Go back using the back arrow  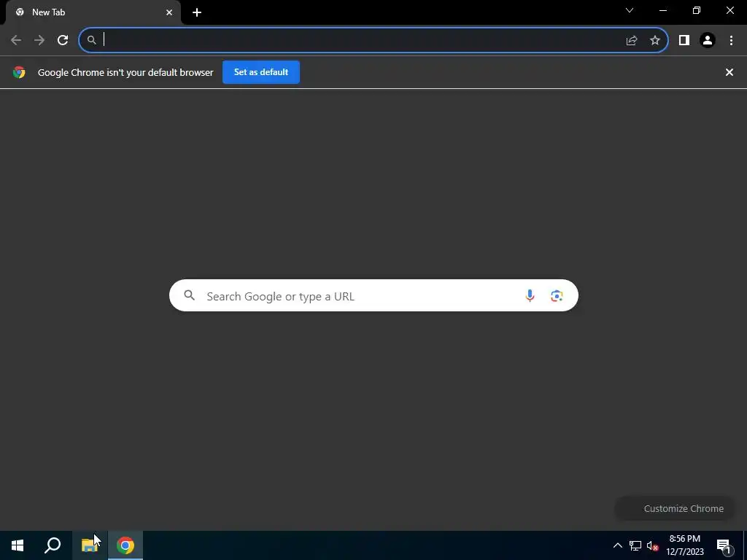[x=16, y=40]
